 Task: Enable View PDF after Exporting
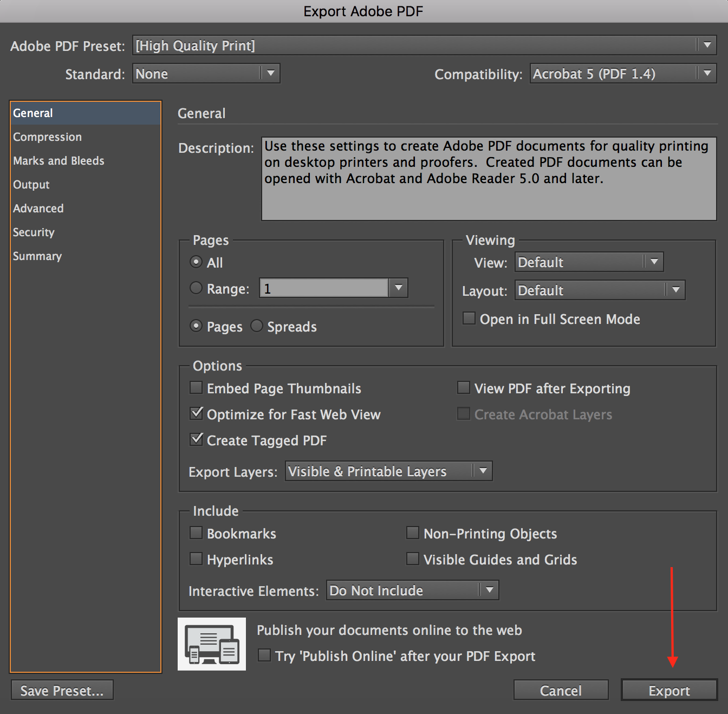pos(464,388)
